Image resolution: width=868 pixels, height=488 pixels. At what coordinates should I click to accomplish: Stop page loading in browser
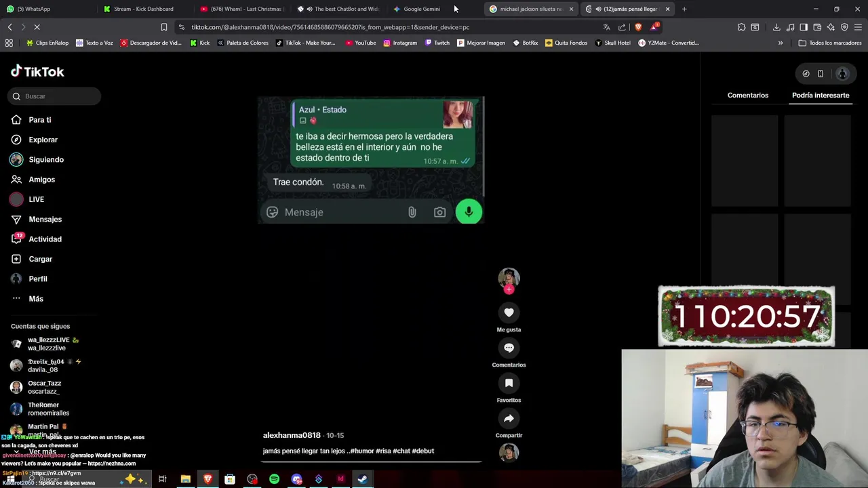point(37,27)
